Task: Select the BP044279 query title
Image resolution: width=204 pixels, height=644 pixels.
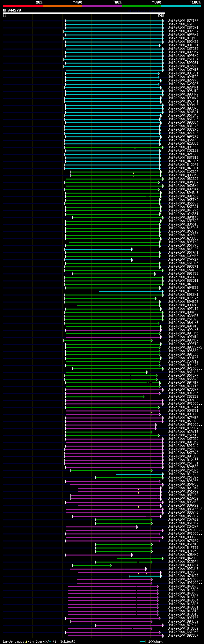Action: [x=12, y=10]
